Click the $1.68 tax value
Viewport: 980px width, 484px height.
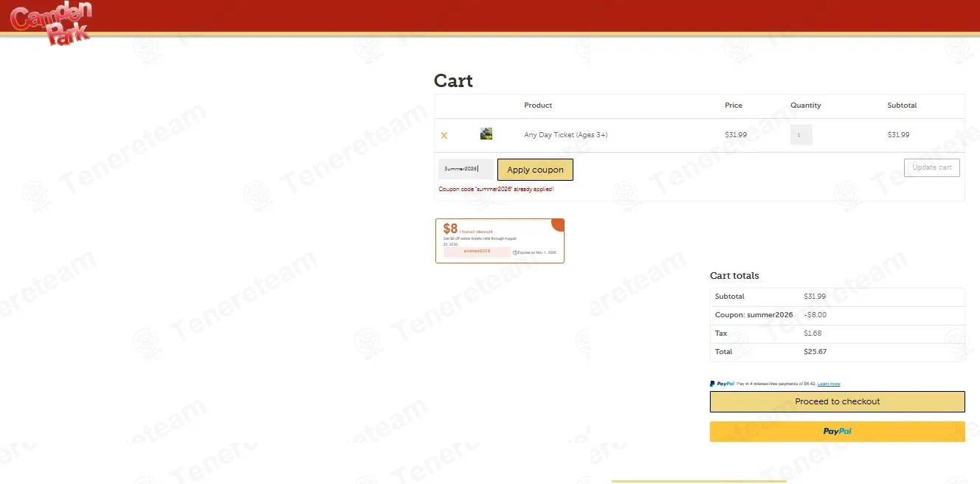(812, 333)
